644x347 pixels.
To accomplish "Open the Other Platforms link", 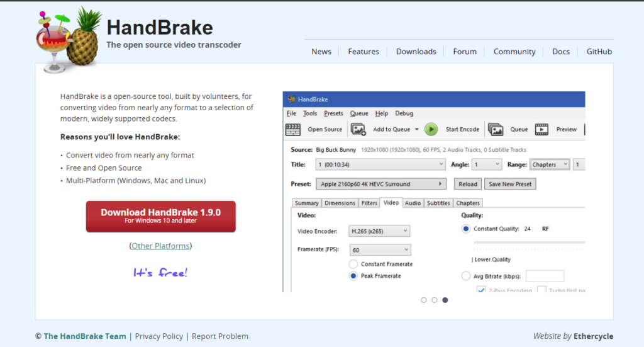I will 160,246.
